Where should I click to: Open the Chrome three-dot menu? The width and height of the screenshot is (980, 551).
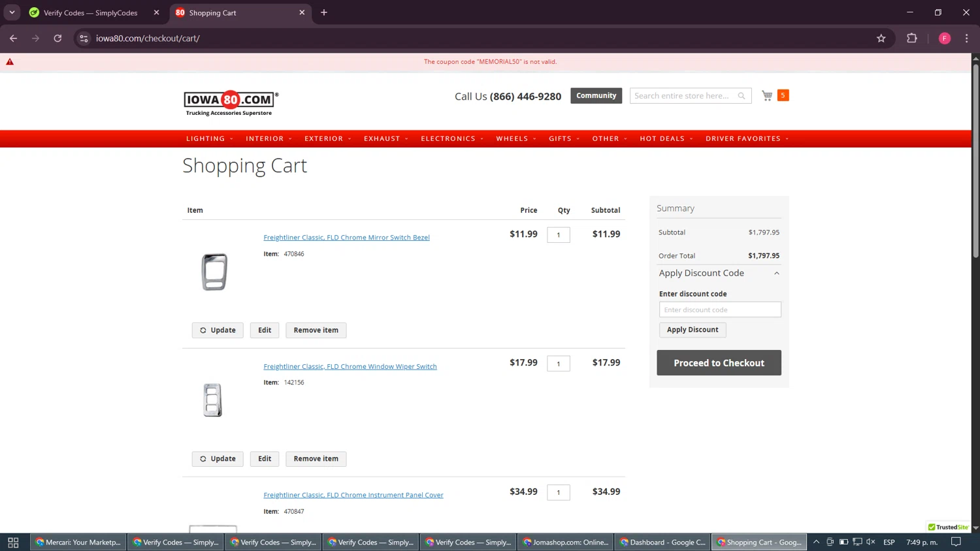(966, 39)
